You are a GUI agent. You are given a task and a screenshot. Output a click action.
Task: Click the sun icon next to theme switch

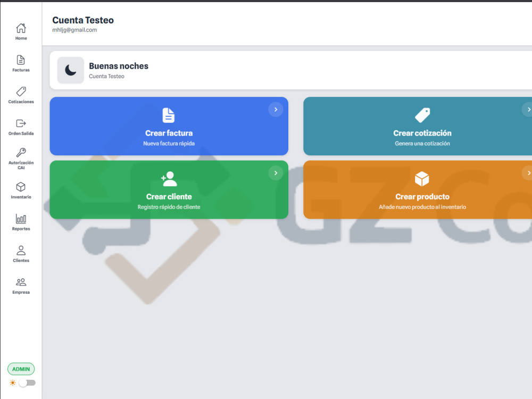coord(13,383)
